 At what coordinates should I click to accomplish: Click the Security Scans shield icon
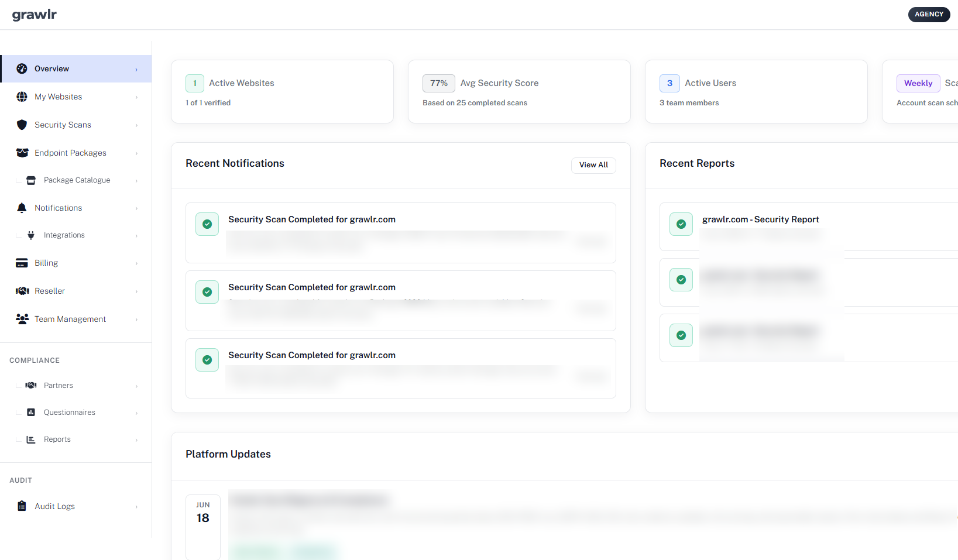(22, 125)
